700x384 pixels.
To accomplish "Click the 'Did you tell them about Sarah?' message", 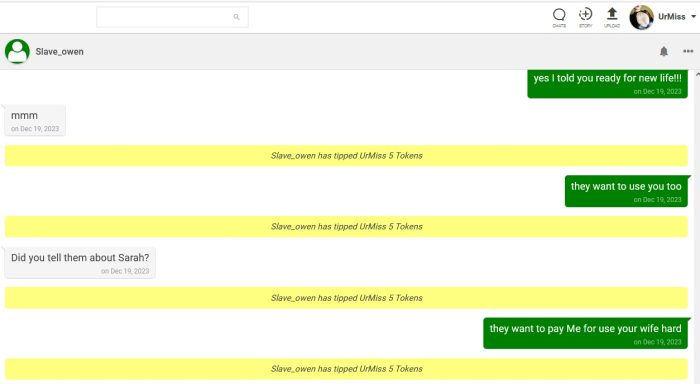I will coord(80,263).
